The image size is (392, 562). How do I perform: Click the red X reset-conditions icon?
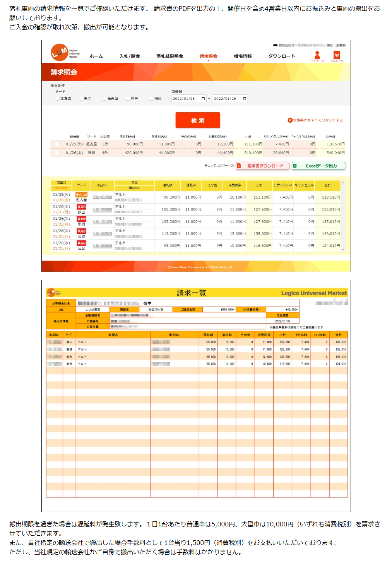click(290, 120)
